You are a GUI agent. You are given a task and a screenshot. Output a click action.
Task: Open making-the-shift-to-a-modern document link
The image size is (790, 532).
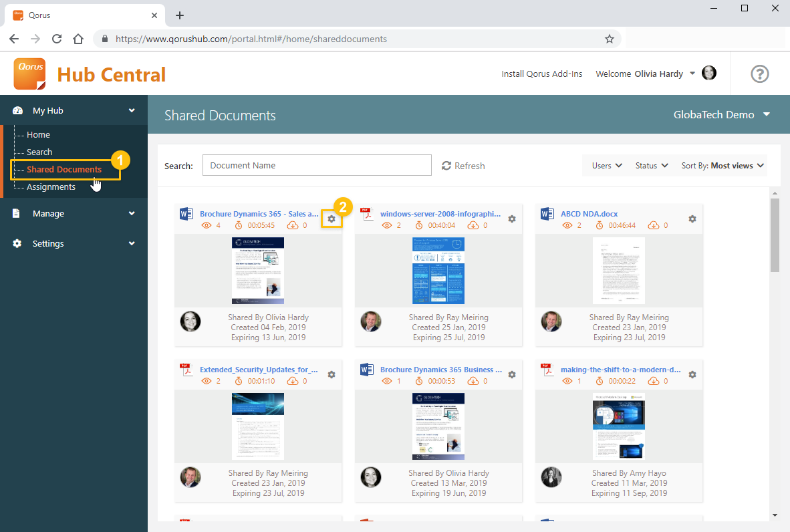tap(621, 370)
